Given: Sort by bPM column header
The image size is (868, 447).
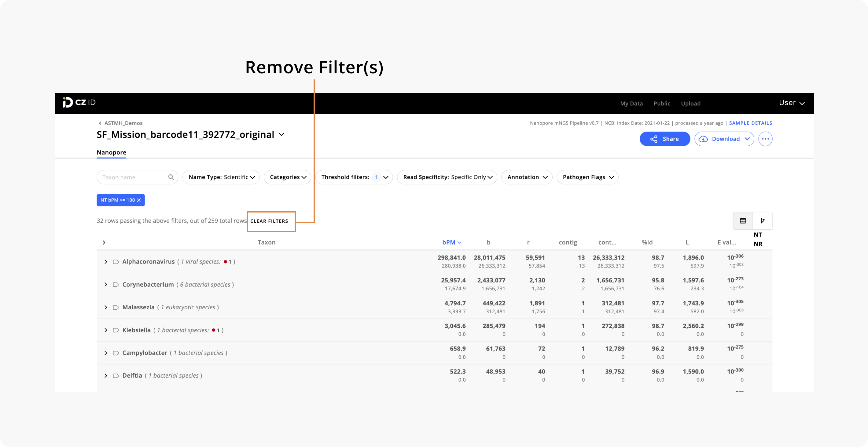Looking at the screenshot, I should coord(451,242).
